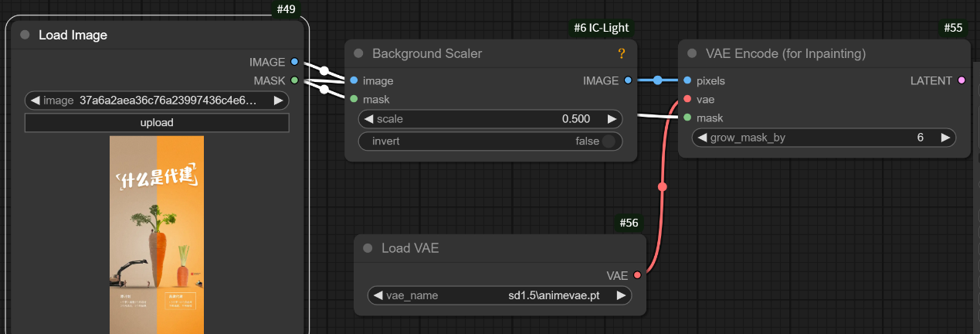Collapse the Load Image node via its dot
The height and width of the screenshot is (334, 980).
tap(25, 35)
